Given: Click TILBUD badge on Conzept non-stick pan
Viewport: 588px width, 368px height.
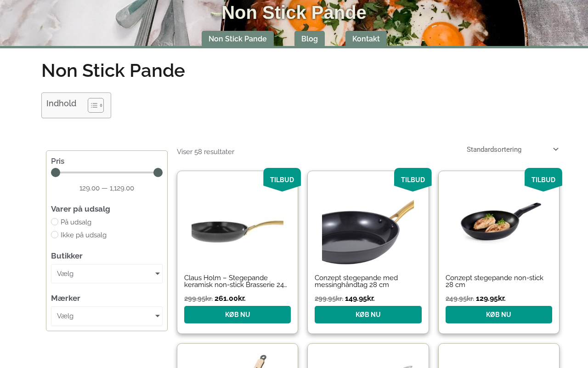Looking at the screenshot, I should 543,179.
